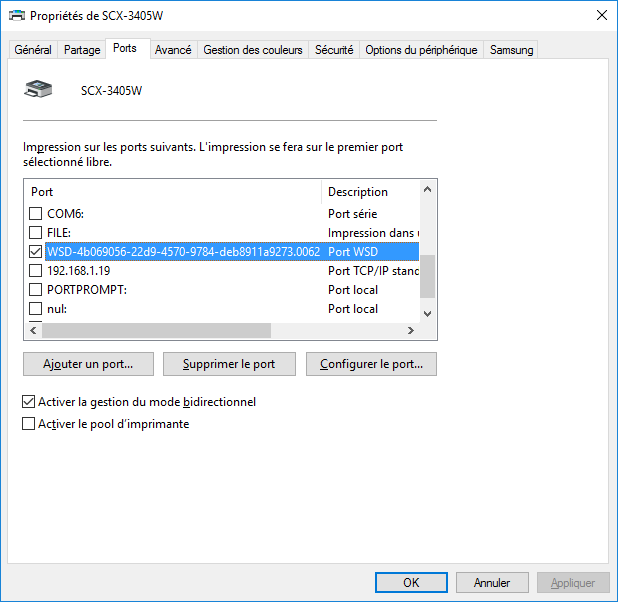This screenshot has width=618, height=602.
Task: Uncheck the WSD port checkbox
Action: [35, 252]
